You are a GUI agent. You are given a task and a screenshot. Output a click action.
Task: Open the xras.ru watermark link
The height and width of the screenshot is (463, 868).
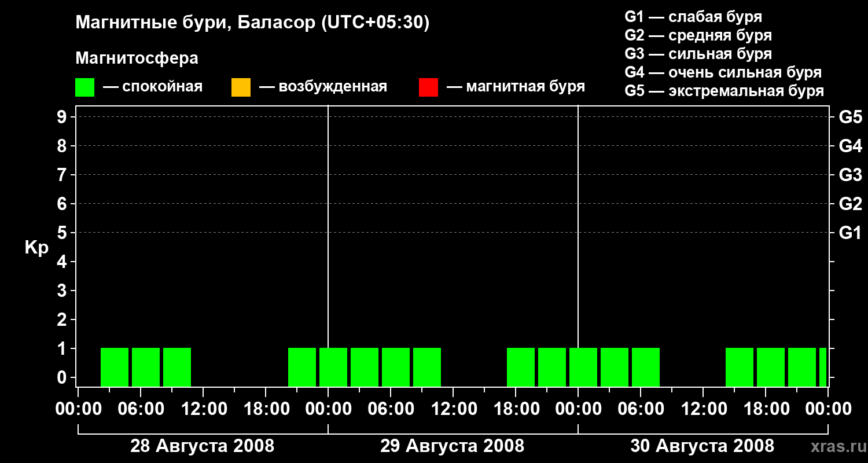[836, 446]
